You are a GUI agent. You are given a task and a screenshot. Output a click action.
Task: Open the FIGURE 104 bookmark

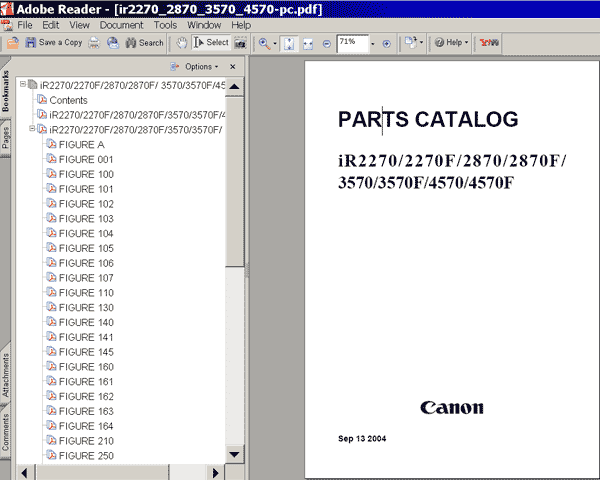pos(86,233)
